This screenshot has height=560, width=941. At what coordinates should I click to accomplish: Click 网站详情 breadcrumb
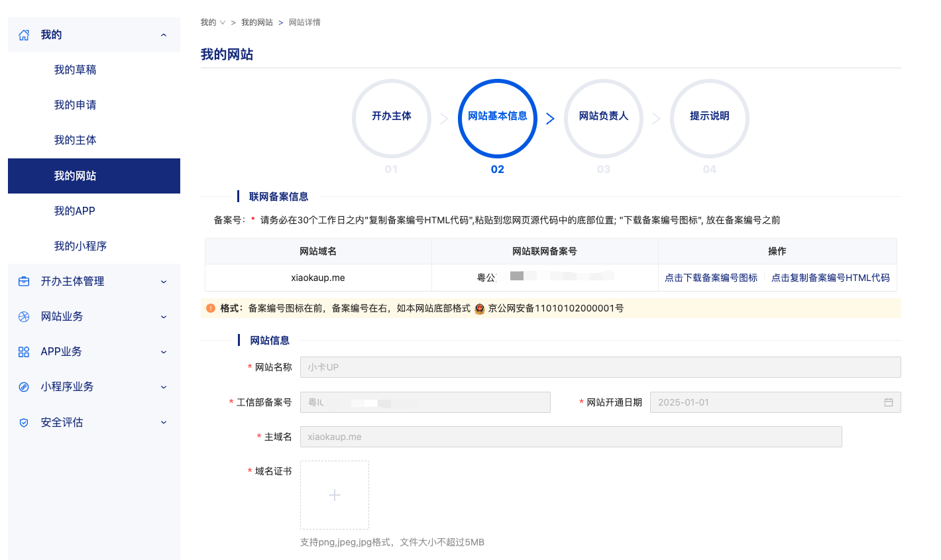pos(305,23)
